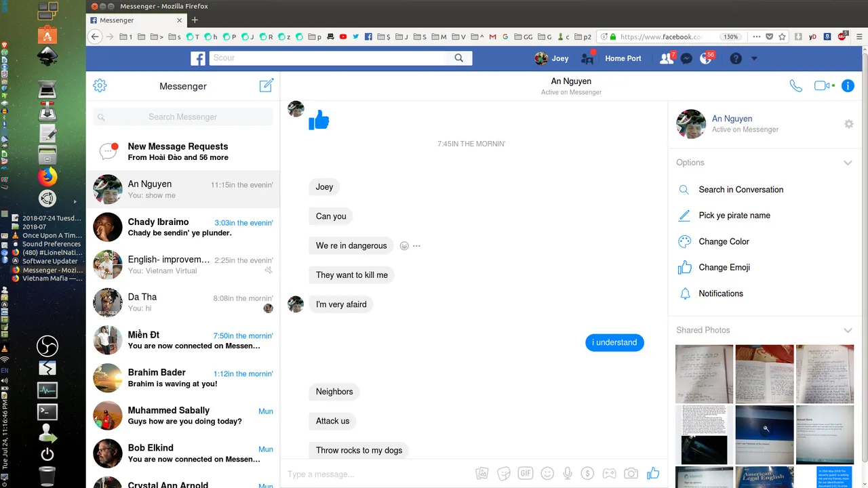This screenshot has width=868, height=488.
Task: Open the emoji picker in the composer
Action: (x=547, y=474)
